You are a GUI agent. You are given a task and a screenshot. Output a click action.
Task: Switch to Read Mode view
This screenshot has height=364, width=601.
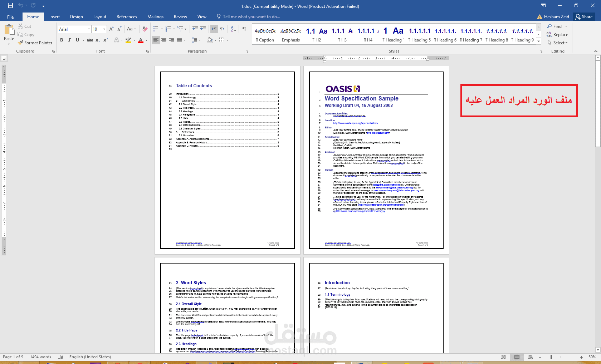coord(503,357)
